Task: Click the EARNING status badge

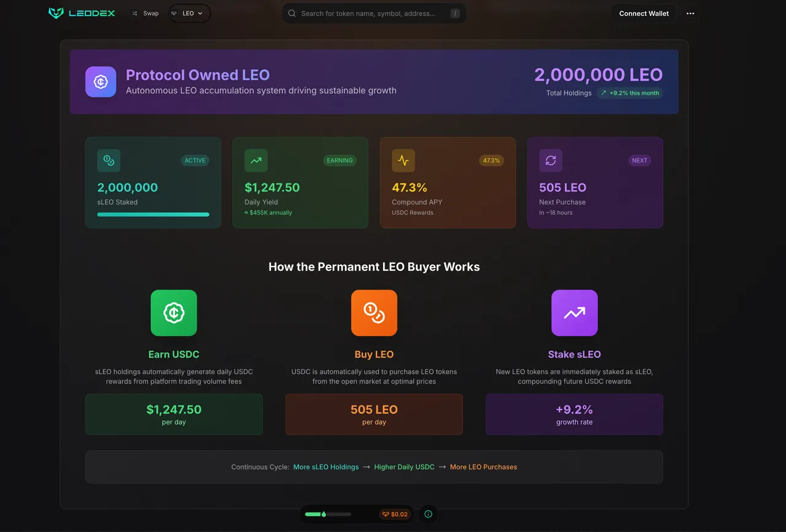Action: [340, 160]
